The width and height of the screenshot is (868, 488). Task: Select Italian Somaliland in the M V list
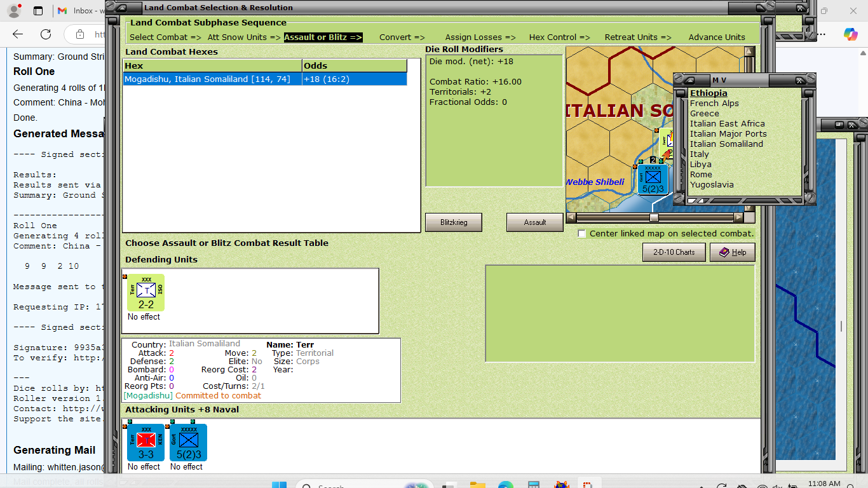[x=726, y=144]
